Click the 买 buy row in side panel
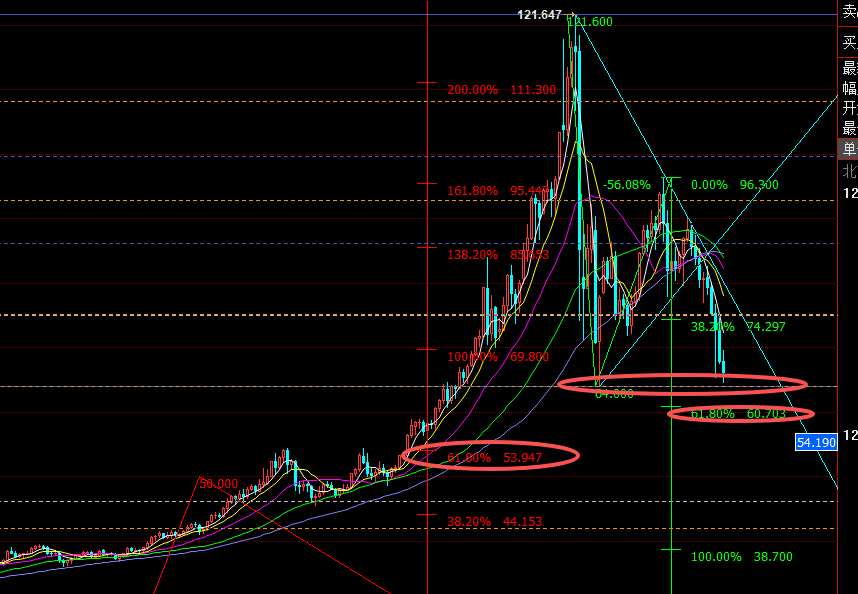 (848, 43)
